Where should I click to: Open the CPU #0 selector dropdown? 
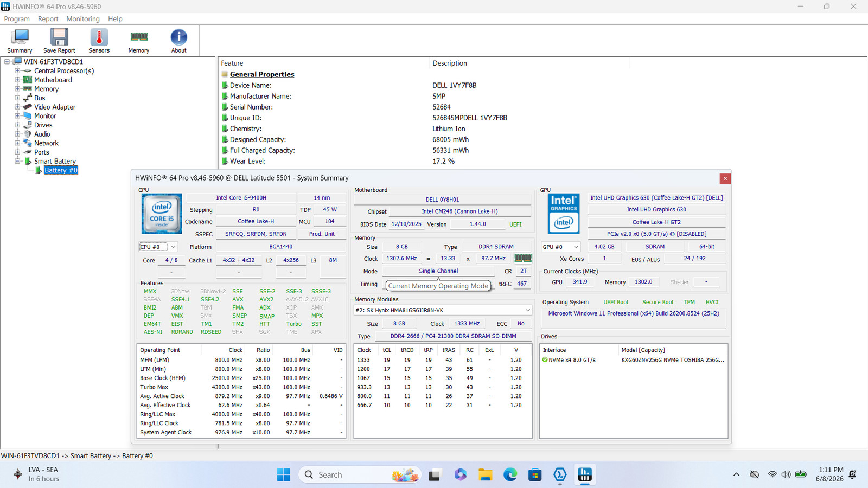pyautogui.click(x=158, y=247)
